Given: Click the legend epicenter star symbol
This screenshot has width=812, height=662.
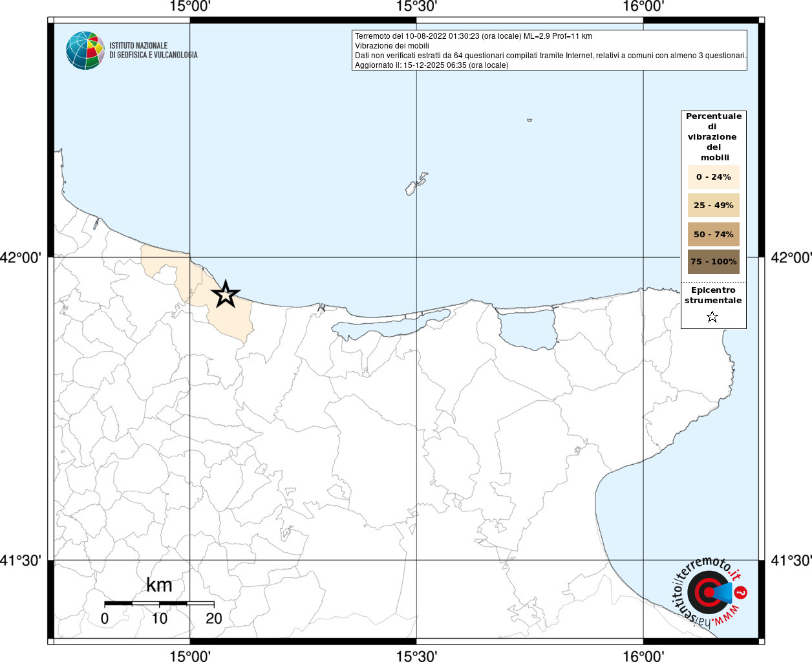Looking at the screenshot, I should click(x=712, y=317).
